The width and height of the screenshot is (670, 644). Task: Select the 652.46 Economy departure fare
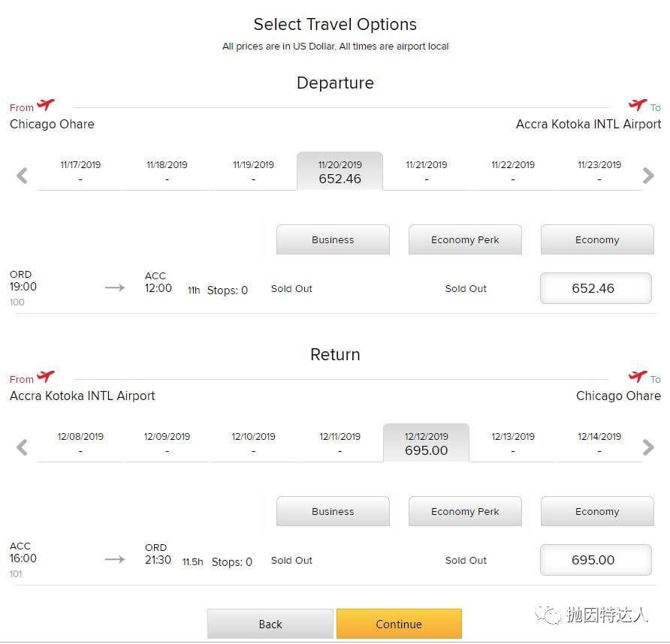(596, 288)
